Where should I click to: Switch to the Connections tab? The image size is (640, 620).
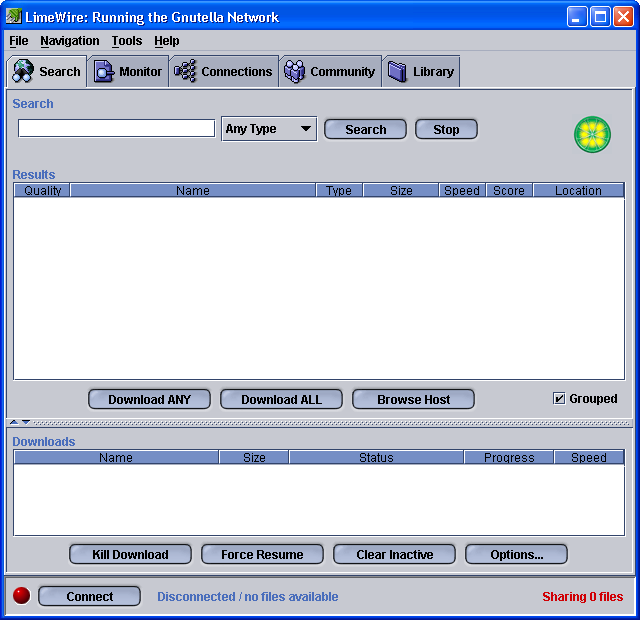pyautogui.click(x=224, y=71)
